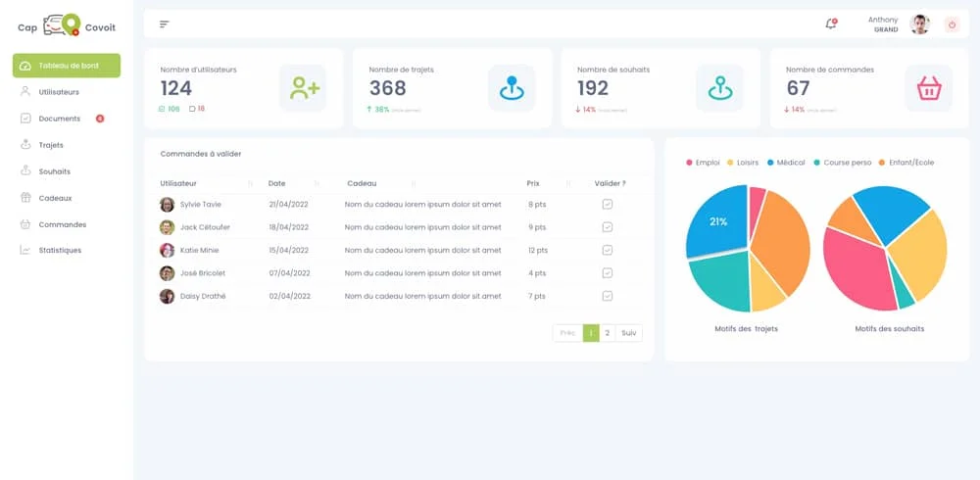980x480 pixels.
Task: Open the Utilisateurs menu item
Action: pyautogui.click(x=59, y=92)
